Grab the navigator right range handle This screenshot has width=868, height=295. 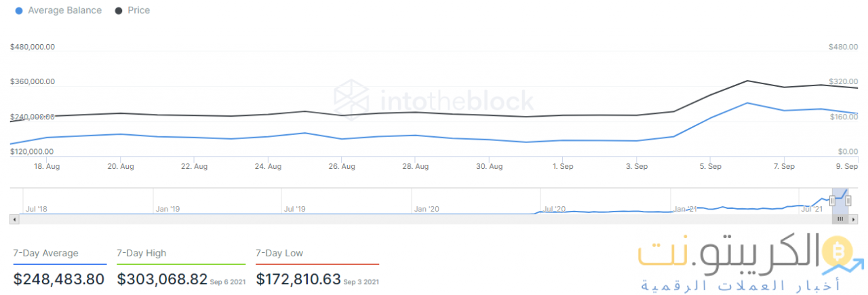click(848, 201)
